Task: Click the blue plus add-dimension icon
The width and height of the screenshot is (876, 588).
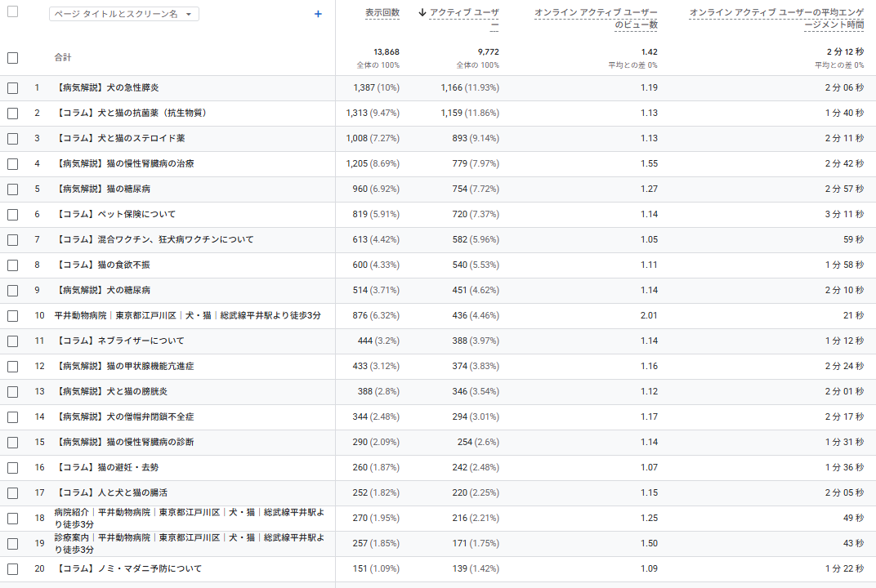Action: tap(318, 14)
